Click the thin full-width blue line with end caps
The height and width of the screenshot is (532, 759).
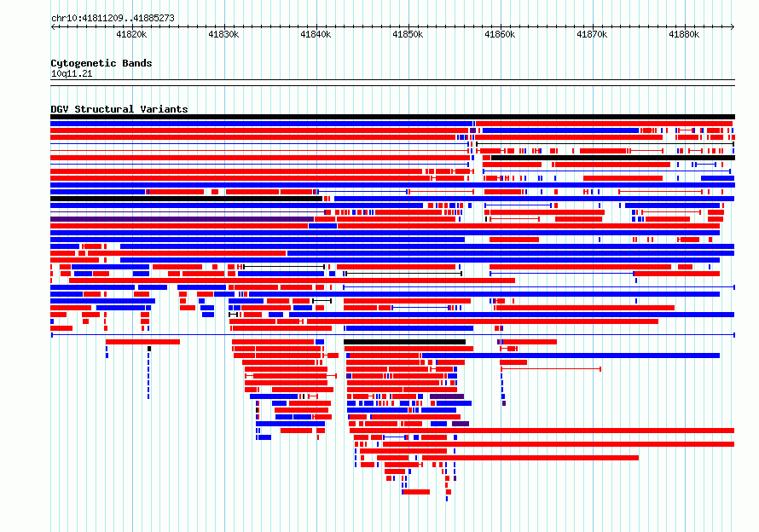point(392,334)
